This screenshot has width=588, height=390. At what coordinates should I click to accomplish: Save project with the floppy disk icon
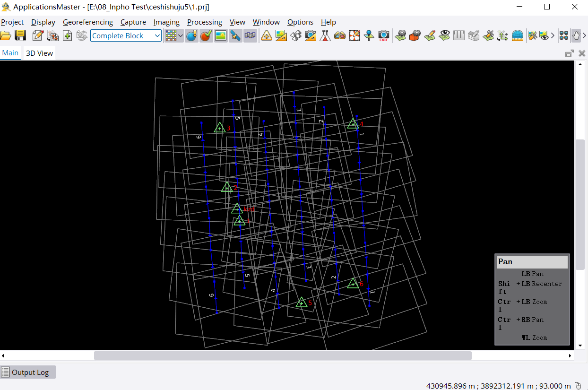pos(20,35)
